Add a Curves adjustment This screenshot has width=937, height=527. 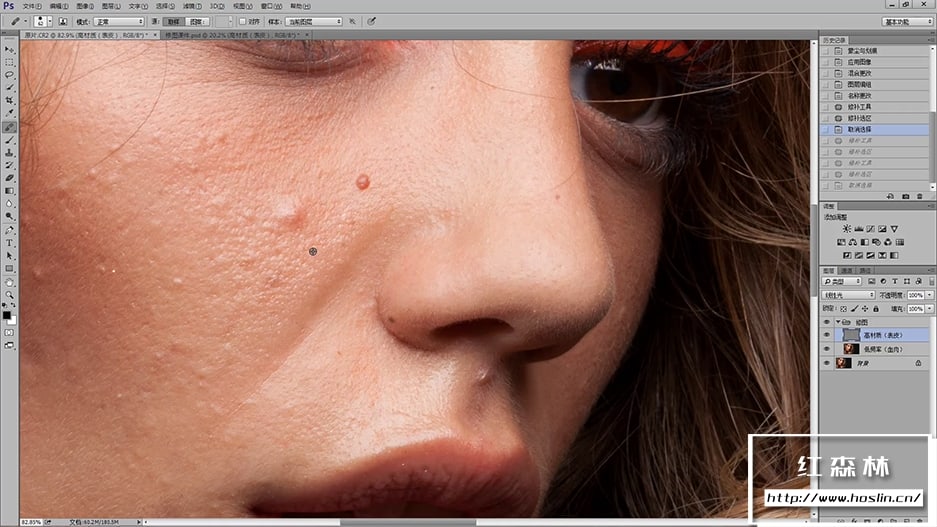871,229
